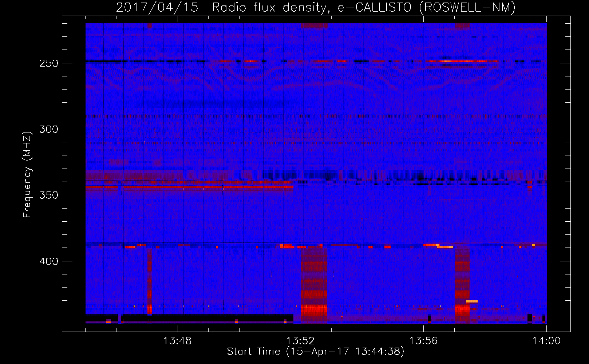589x364 pixels.
Task: Click the 400 frequency tick label
Action: [x=49, y=261]
